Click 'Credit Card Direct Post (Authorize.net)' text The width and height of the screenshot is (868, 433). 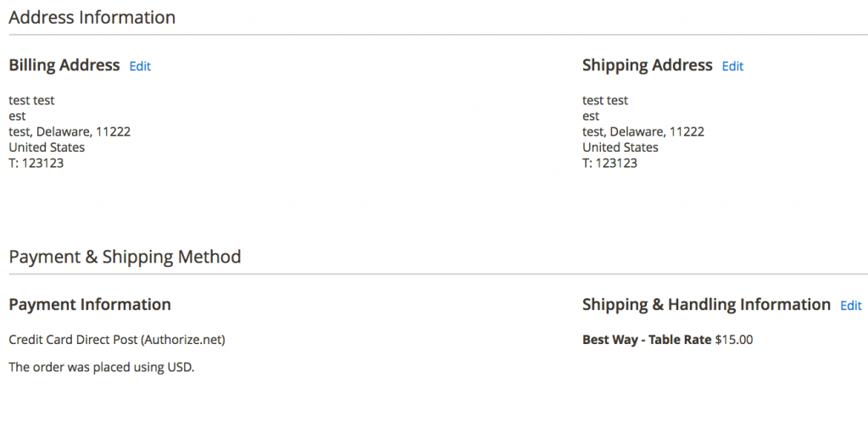coord(117,340)
